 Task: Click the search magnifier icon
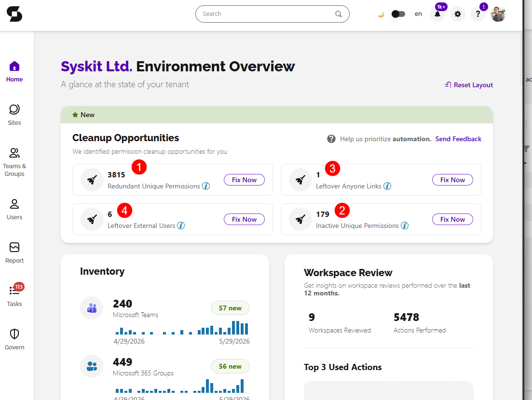[338, 14]
